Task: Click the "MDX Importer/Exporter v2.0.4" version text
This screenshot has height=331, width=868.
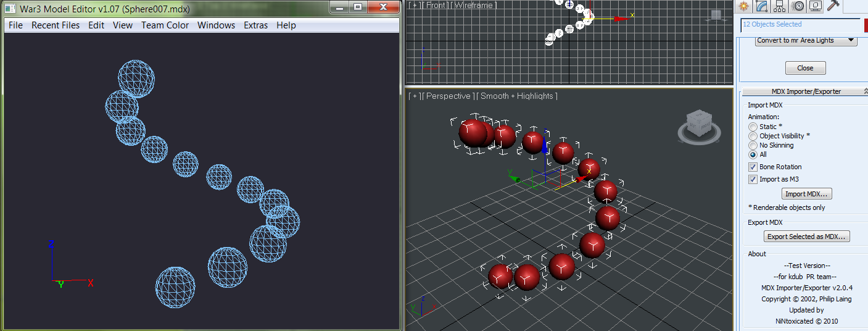Action: click(807, 288)
